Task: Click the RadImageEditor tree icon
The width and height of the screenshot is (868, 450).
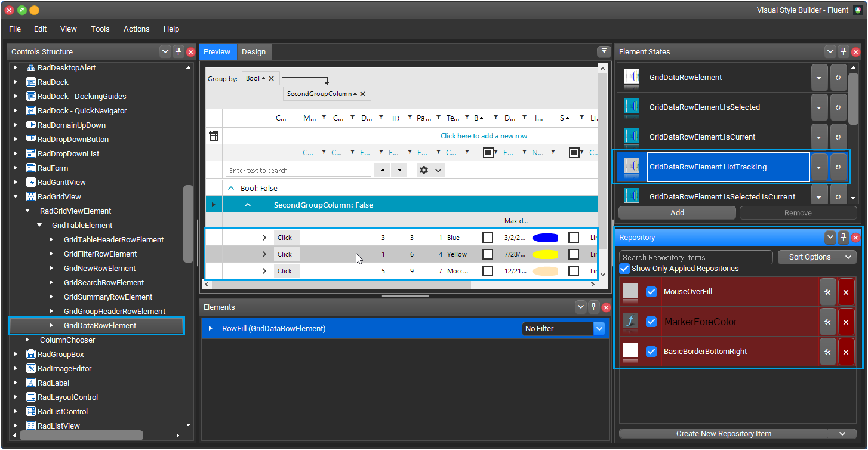Action: click(x=31, y=368)
